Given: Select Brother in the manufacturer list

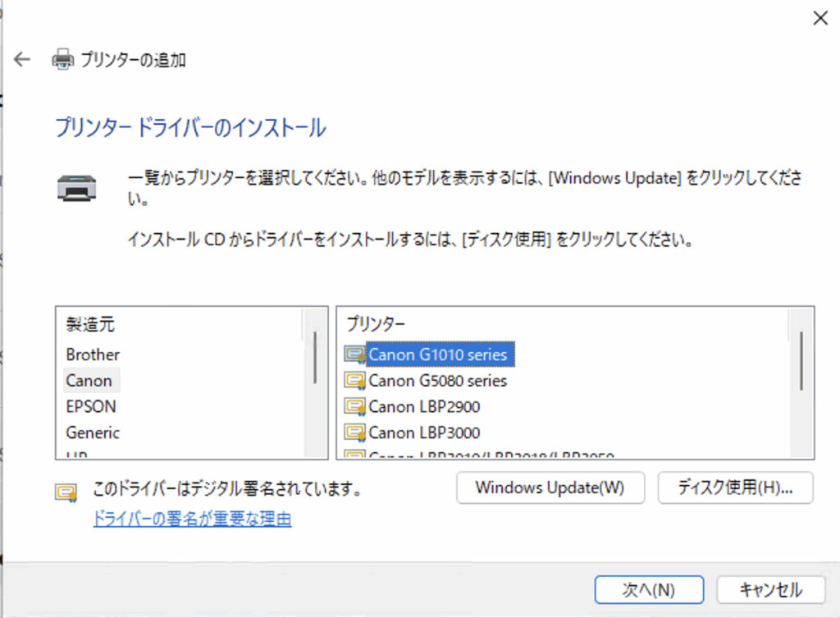Looking at the screenshot, I should pos(93,355).
